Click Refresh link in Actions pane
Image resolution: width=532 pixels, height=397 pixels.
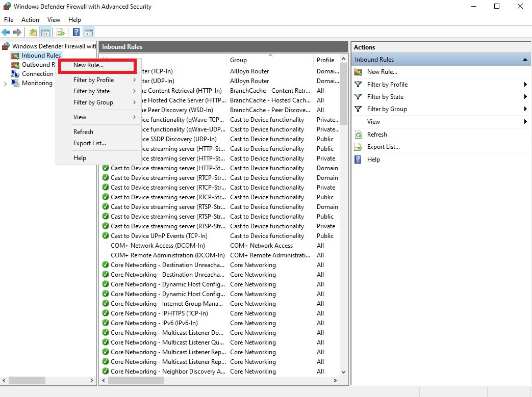tap(377, 135)
